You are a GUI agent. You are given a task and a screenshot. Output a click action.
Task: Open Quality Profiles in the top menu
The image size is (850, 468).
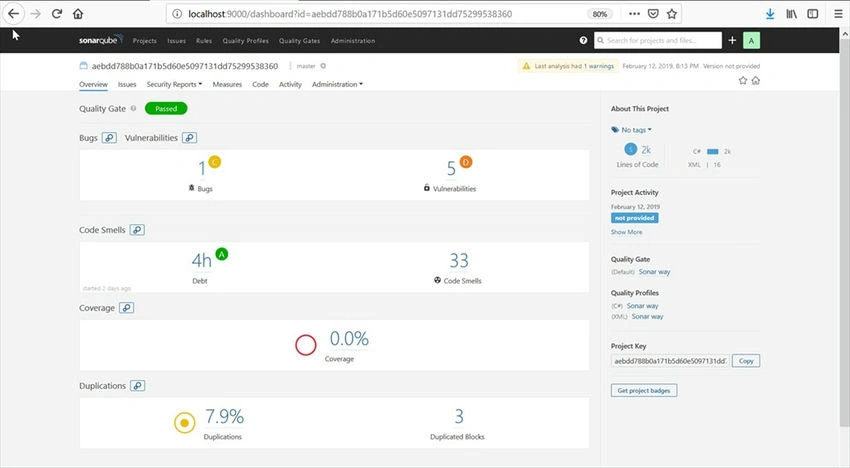pyautogui.click(x=246, y=41)
